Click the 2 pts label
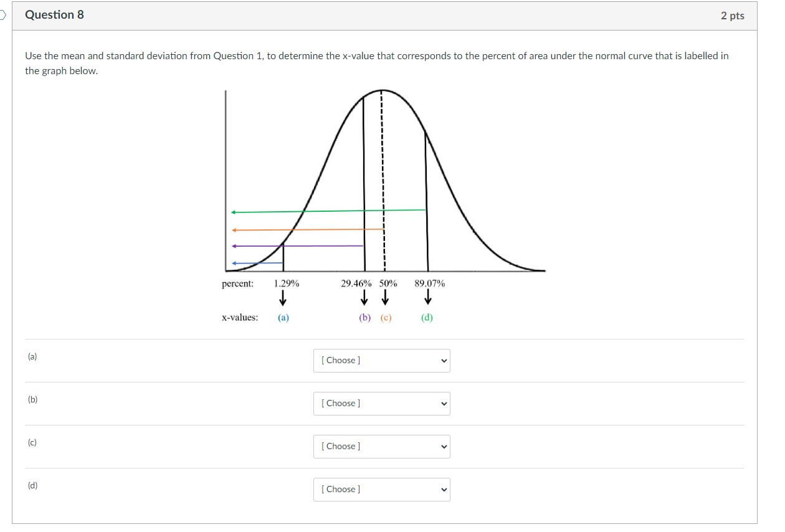 click(733, 15)
